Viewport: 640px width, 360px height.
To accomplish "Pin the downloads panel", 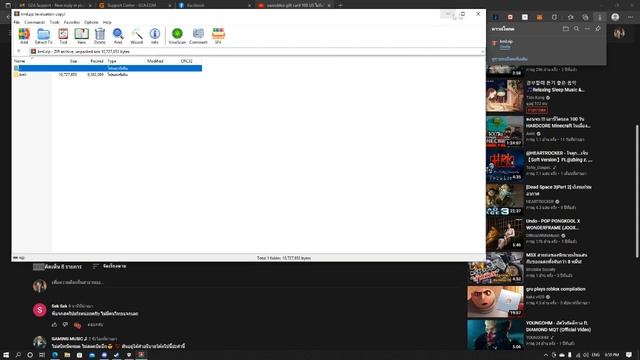I will pyautogui.click(x=598, y=29).
